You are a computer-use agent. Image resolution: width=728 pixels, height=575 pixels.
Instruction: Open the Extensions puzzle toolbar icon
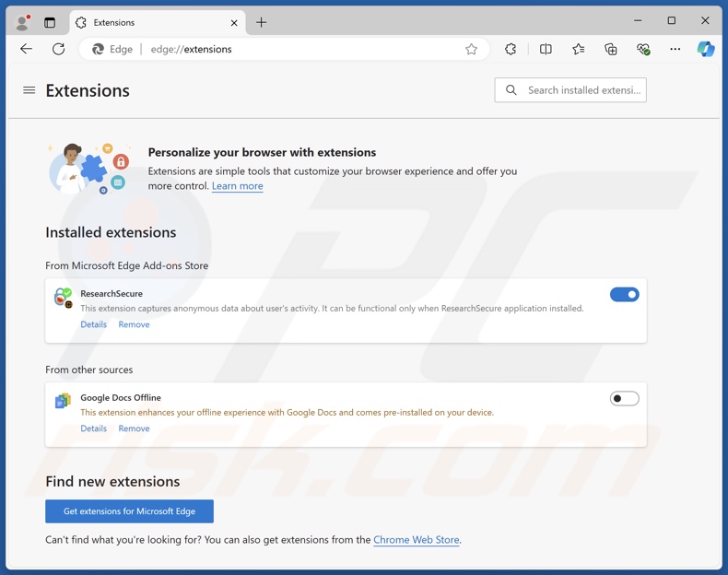point(511,49)
